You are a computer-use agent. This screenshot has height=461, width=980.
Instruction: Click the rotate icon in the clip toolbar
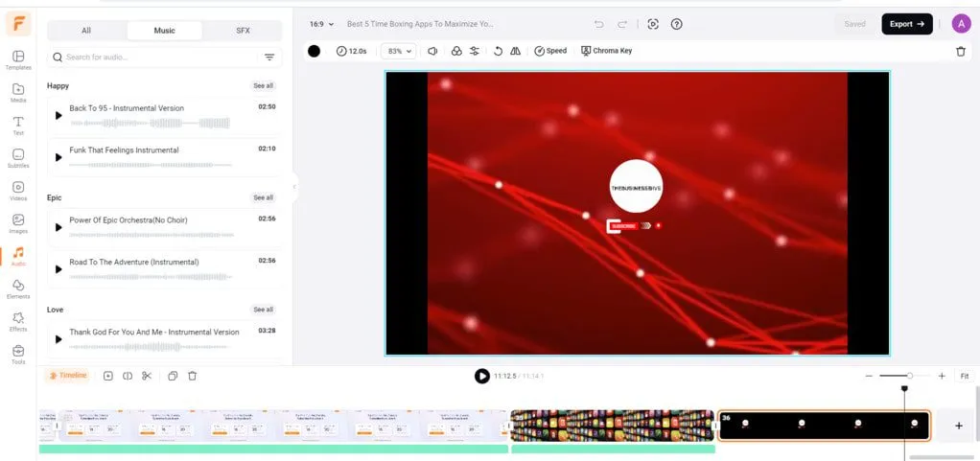(x=498, y=51)
